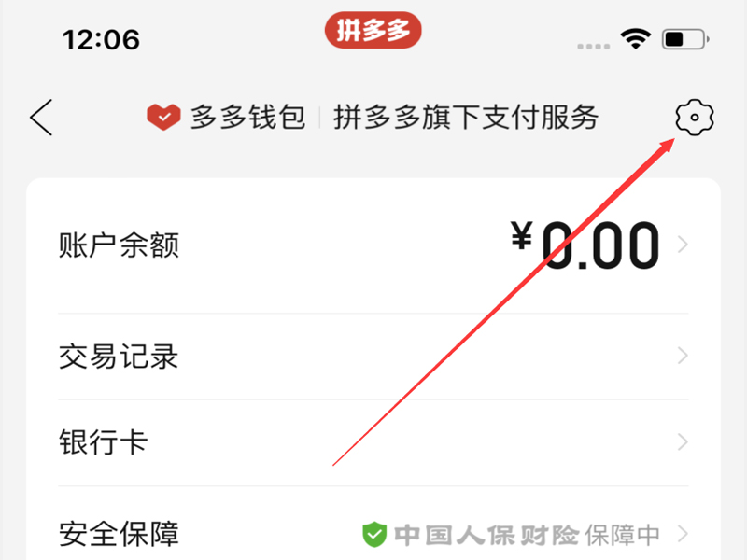Image resolution: width=747 pixels, height=560 pixels.
Task: Tap the back arrow icon
Action: coord(41,118)
